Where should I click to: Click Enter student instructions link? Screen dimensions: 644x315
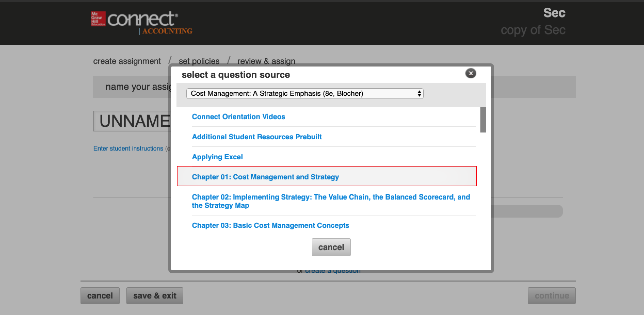[x=128, y=149]
